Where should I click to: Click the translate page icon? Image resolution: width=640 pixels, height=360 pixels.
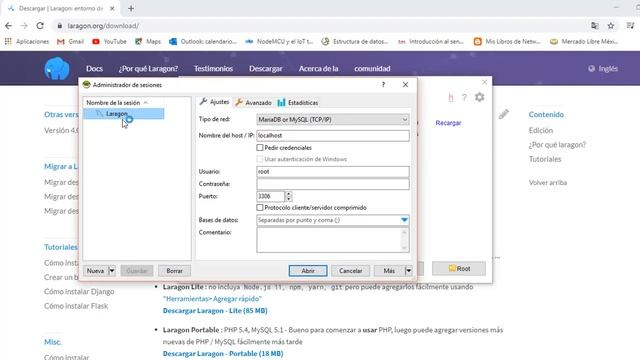click(595, 26)
